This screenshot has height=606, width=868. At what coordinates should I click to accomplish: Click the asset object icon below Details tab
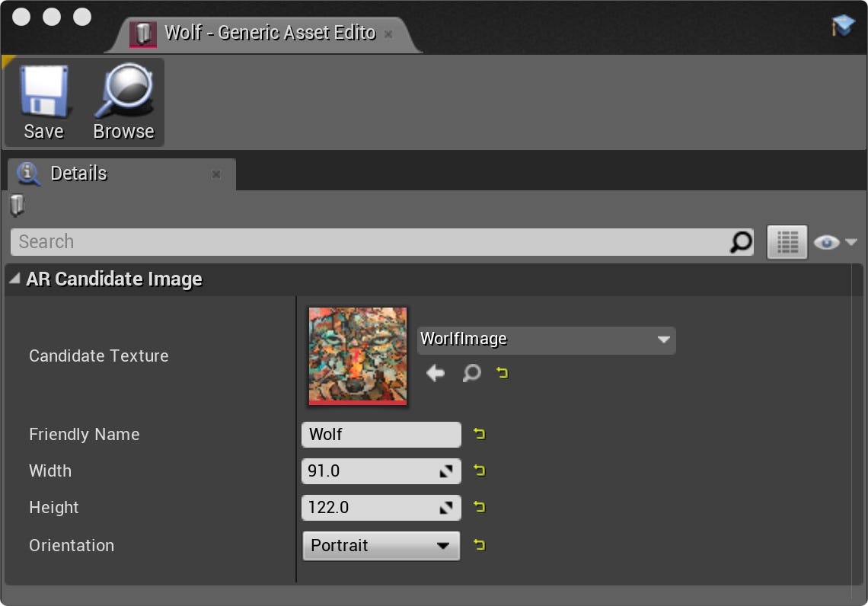[18, 205]
